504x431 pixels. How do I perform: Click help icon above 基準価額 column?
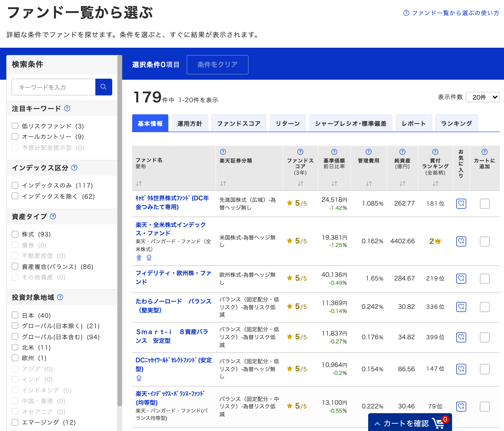tap(334, 152)
